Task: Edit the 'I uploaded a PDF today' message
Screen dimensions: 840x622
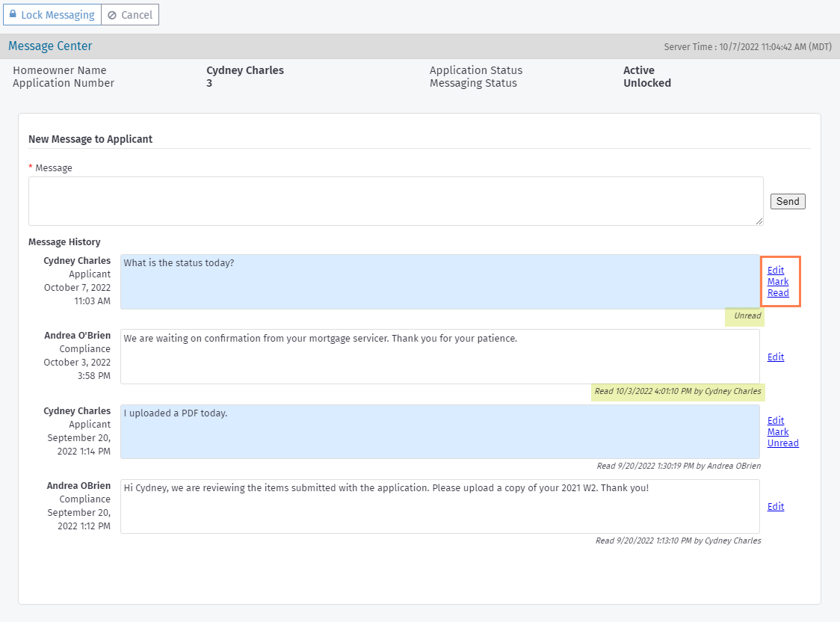Action: coord(775,420)
